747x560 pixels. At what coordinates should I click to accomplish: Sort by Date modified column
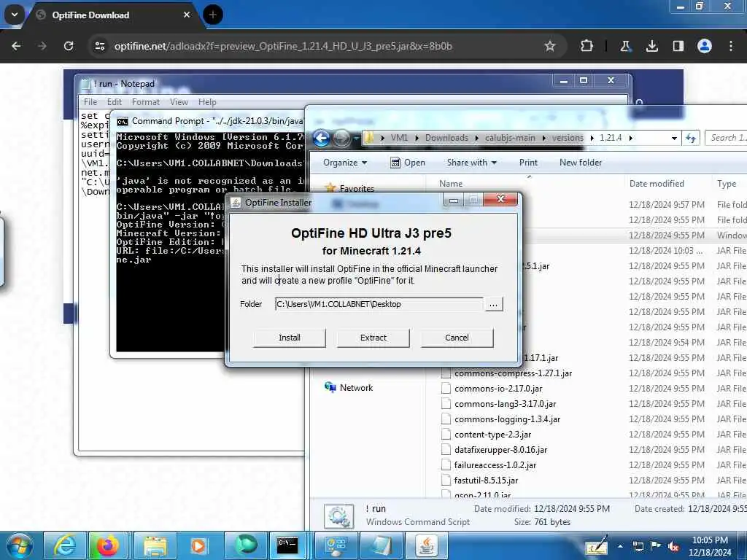coord(657,184)
